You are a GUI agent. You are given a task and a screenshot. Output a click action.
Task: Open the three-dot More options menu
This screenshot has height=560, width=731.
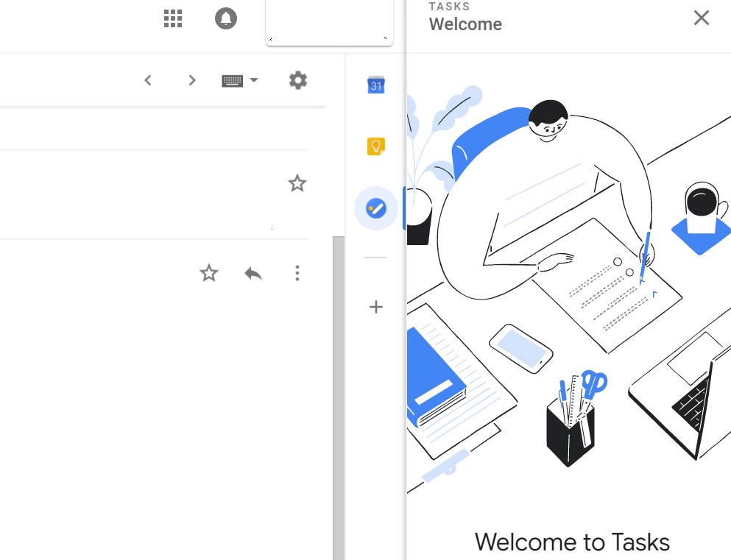click(297, 274)
